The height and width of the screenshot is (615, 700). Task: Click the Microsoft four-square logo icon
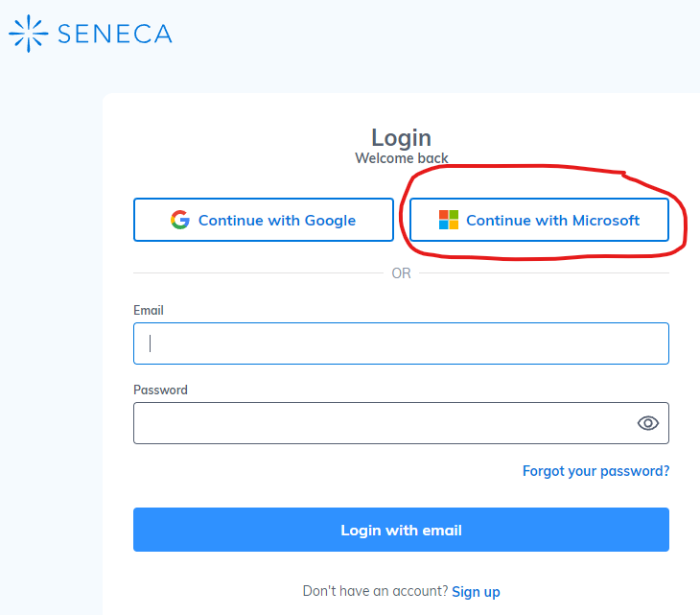pos(448,220)
